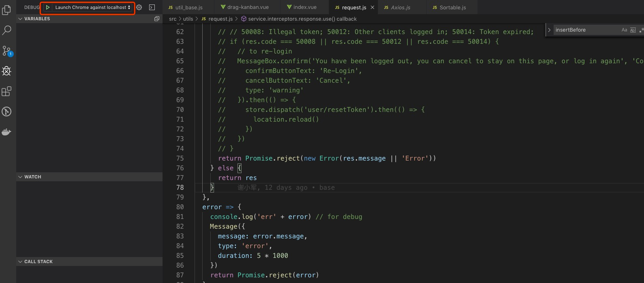This screenshot has width=644, height=283.
Task: Open the Docker view in activity bar
Action: tap(6, 132)
